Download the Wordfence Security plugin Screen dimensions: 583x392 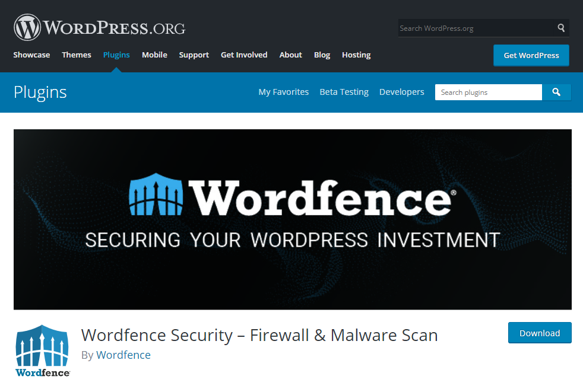(540, 333)
